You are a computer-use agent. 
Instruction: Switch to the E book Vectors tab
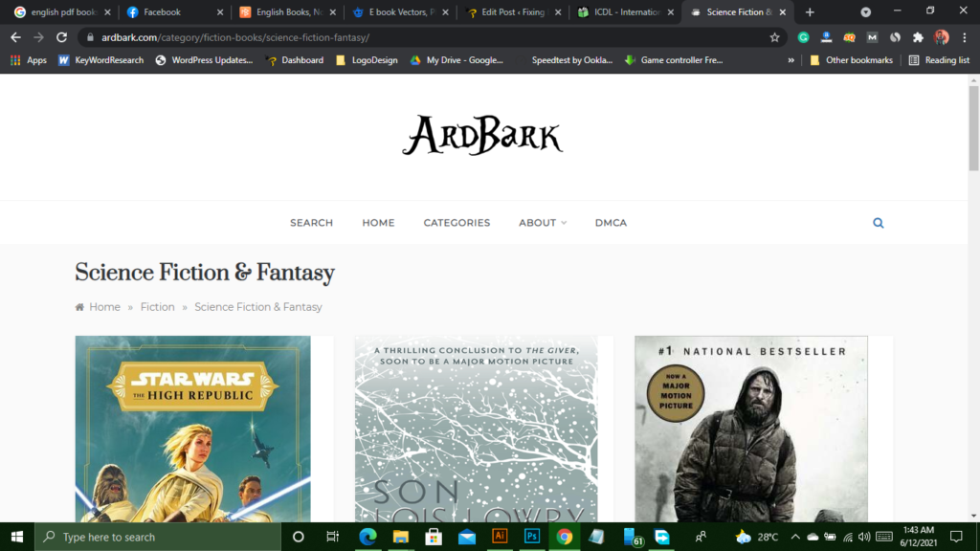(x=399, y=11)
